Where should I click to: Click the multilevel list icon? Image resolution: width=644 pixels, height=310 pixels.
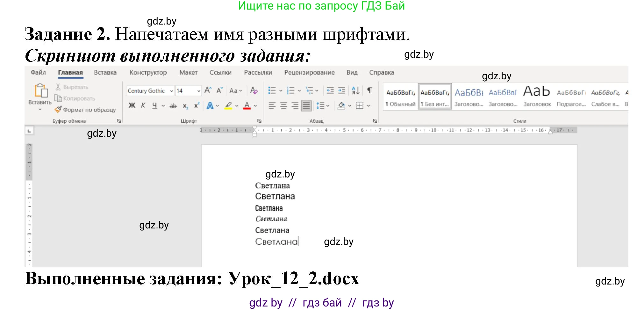[309, 90]
